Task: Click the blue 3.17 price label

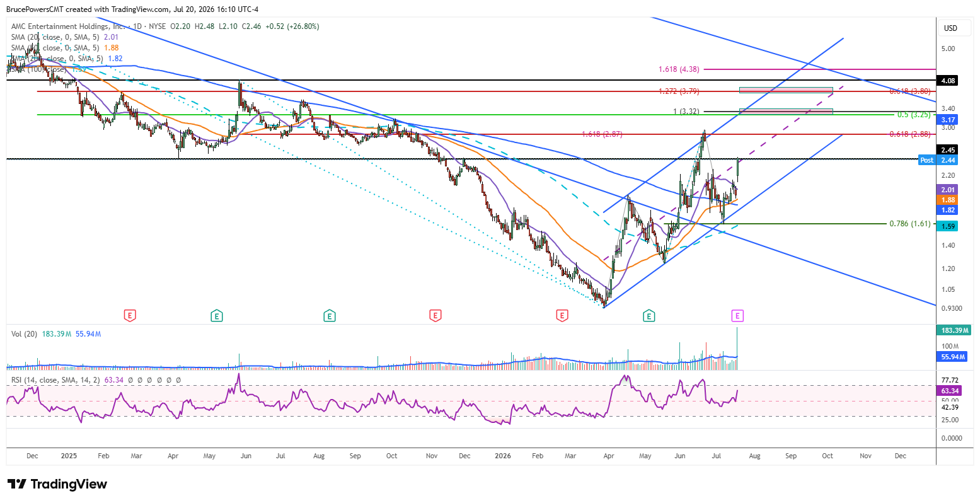Action: tap(948, 120)
